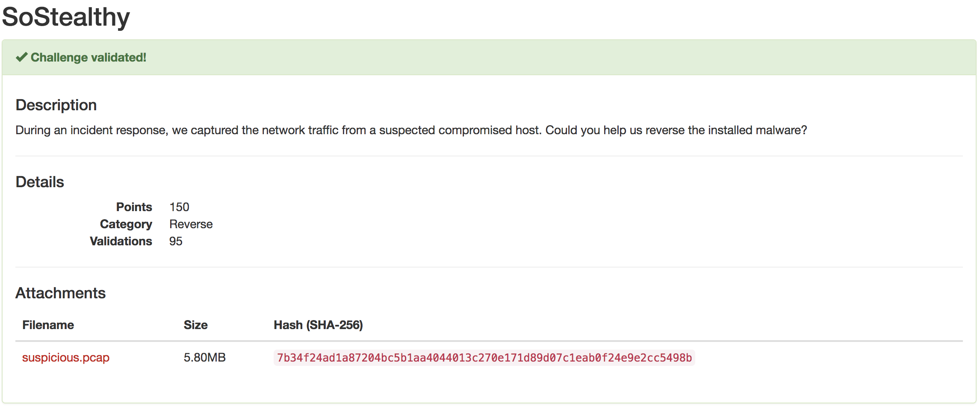
Task: Click the Filename column header
Action: (48, 325)
